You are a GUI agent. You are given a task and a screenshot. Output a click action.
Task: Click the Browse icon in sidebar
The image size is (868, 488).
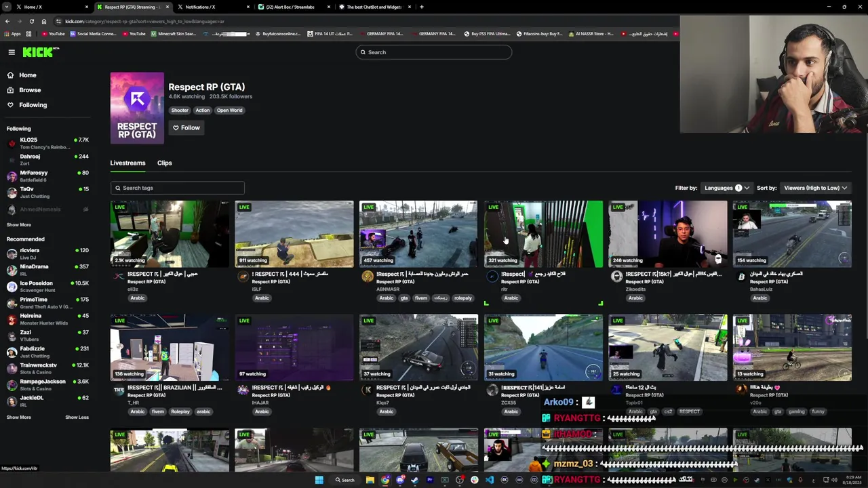[x=10, y=90]
